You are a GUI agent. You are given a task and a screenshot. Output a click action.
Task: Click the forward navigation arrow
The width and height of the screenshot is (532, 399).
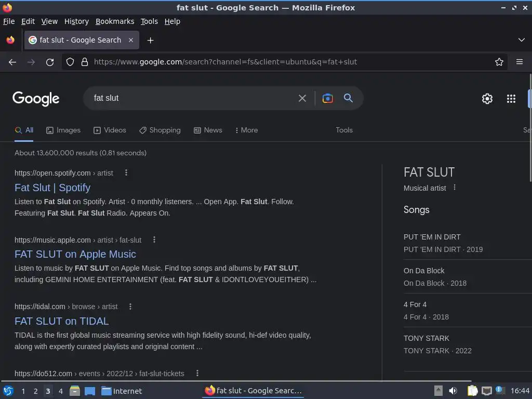tap(31, 62)
